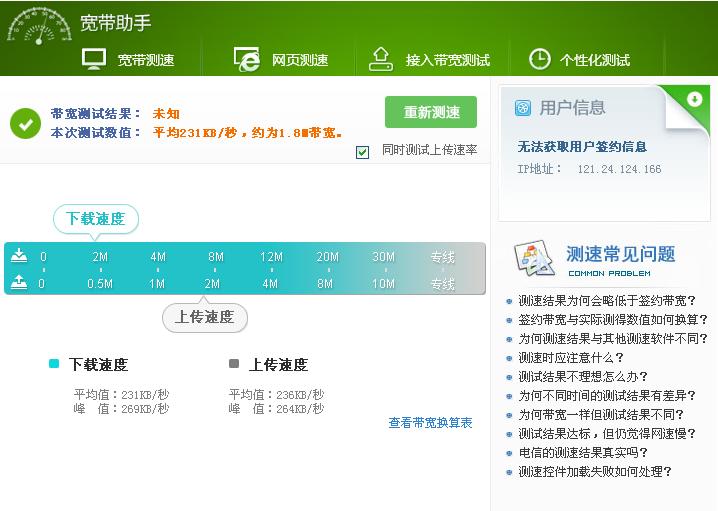Click the 10M mark on the upload scale
Viewport: 718px width, 511px height.
pyautogui.click(x=383, y=283)
